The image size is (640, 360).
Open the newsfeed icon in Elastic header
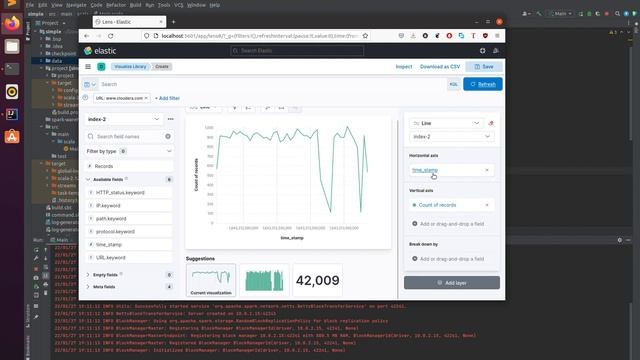496,51
